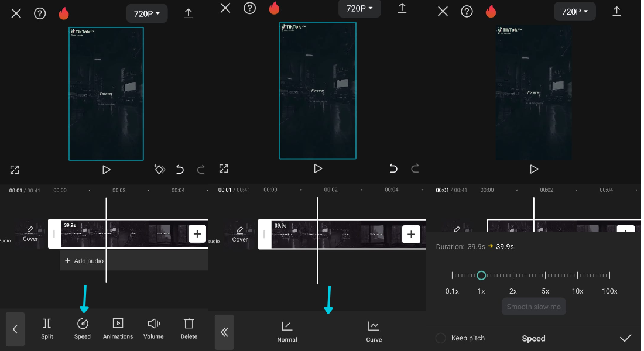Tap Add audio in left panel
This screenshot has height=351, width=644.
coord(84,261)
